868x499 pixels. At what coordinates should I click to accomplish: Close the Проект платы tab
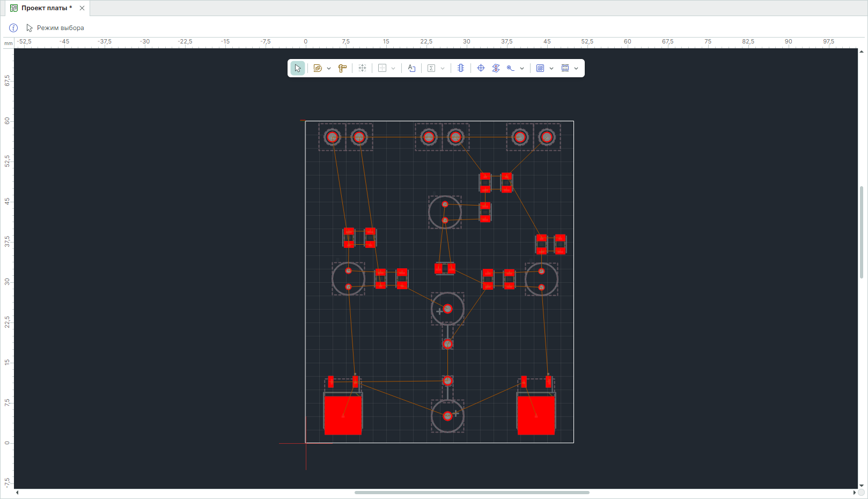click(x=82, y=8)
